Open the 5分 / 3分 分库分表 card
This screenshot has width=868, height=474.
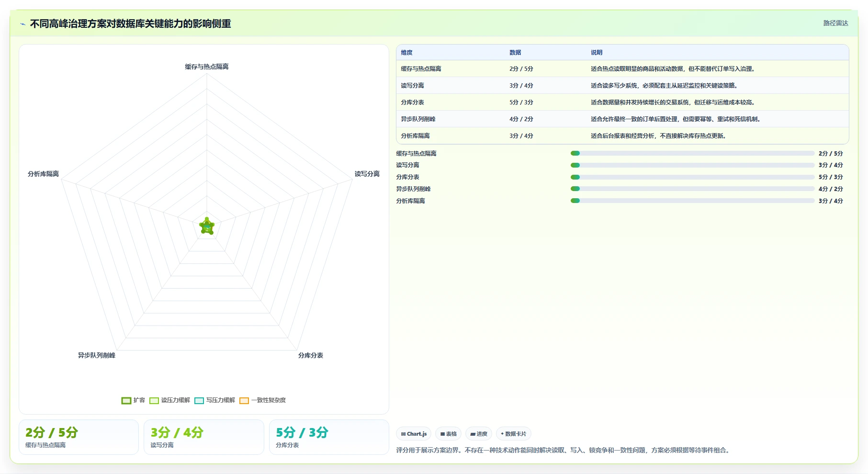329,437
